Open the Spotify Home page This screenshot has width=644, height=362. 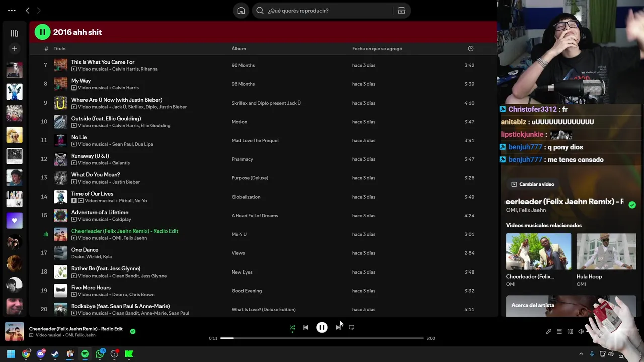241,11
